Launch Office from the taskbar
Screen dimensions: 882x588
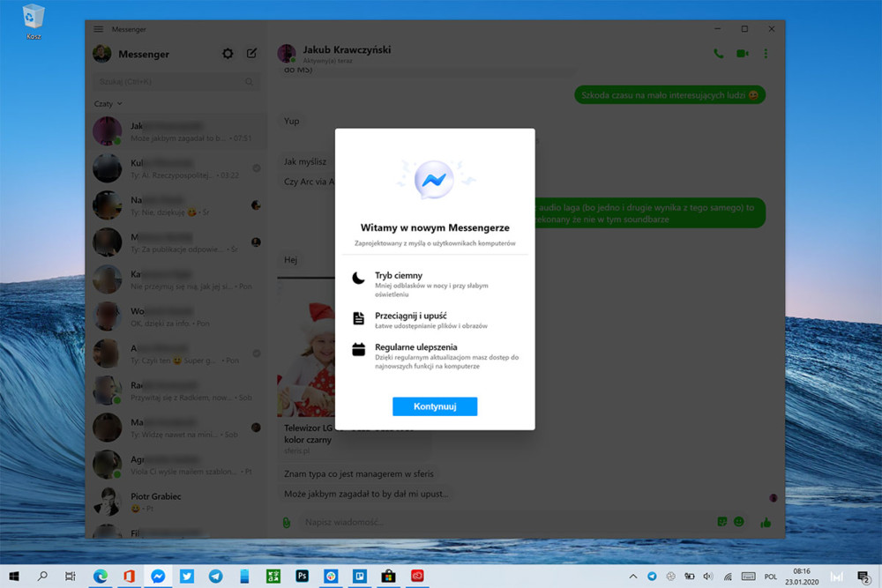pyautogui.click(x=130, y=577)
